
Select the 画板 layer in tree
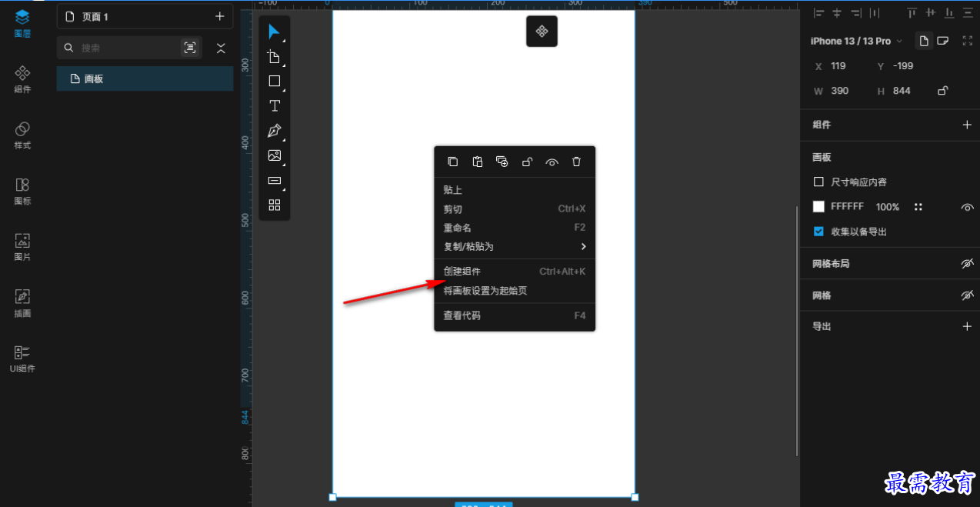pyautogui.click(x=145, y=78)
